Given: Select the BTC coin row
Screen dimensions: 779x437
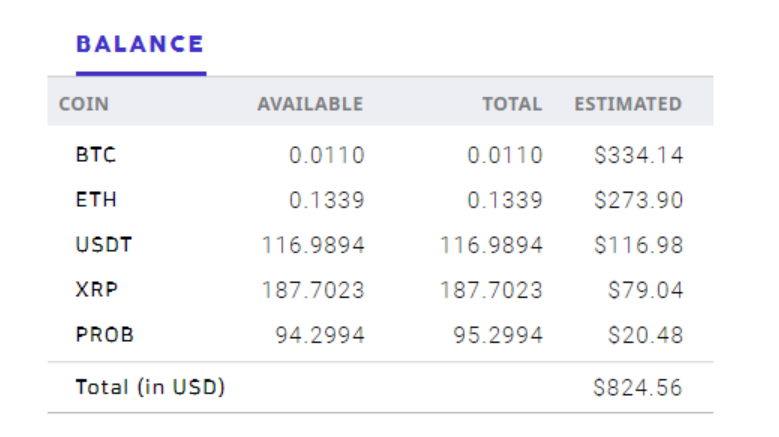Looking at the screenshot, I should pos(96,155).
